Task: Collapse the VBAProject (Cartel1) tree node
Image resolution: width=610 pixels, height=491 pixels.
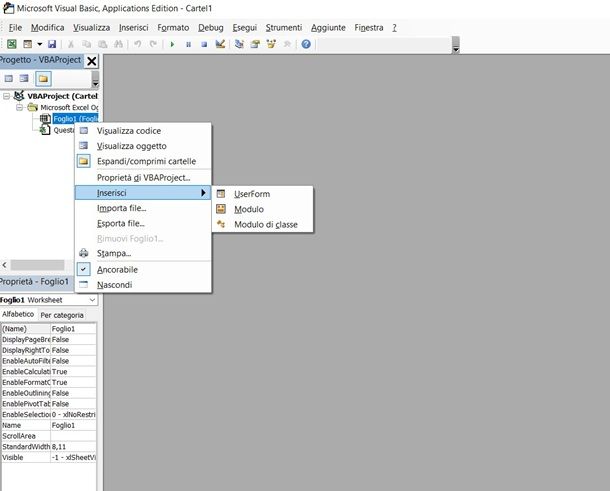Action: (6, 96)
